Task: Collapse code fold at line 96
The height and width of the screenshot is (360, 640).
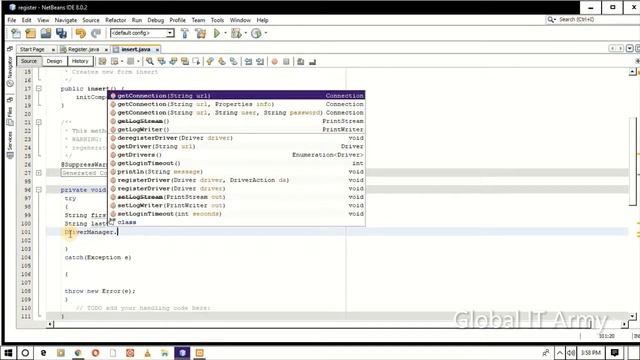Action: 39,190
